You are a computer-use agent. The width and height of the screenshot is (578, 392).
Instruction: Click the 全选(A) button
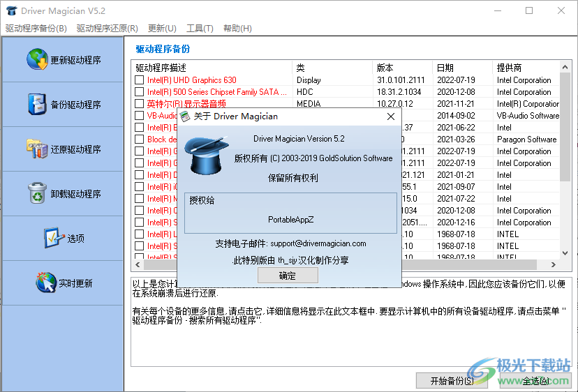point(535,381)
